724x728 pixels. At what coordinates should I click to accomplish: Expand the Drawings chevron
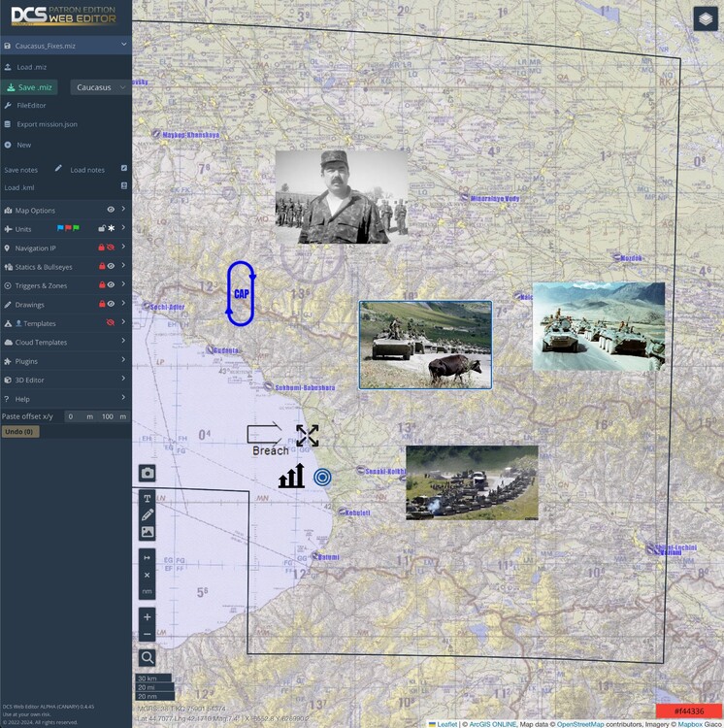(123, 303)
